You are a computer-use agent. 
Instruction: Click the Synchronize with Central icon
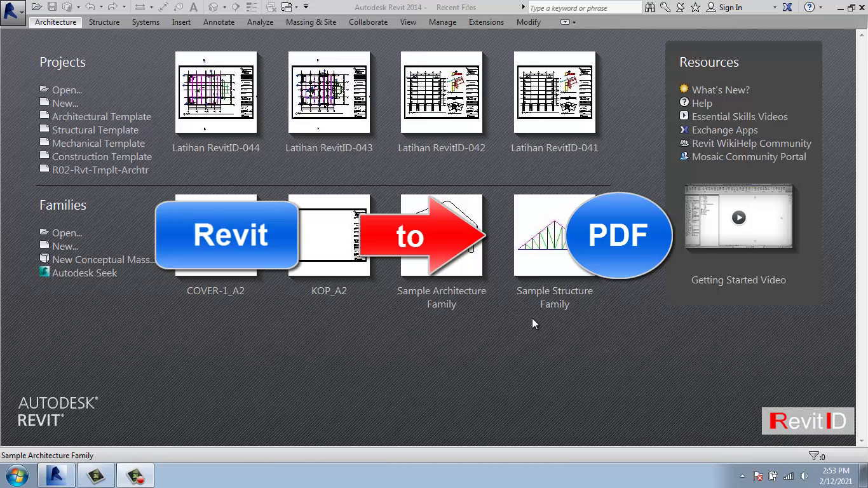point(67,7)
